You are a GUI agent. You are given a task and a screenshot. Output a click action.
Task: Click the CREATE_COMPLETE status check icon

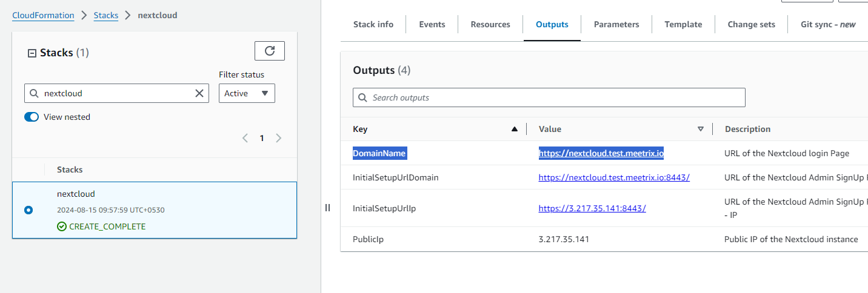[x=62, y=226]
